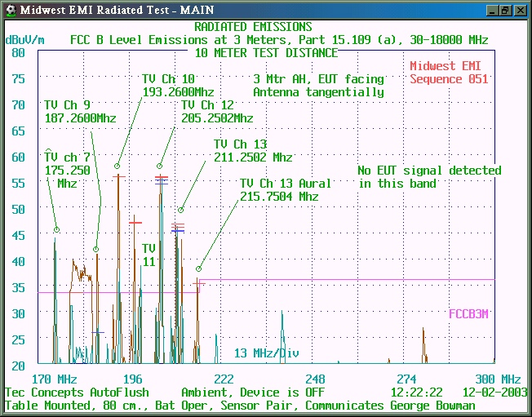Restore down the MAIN window

pyautogui.click(x=504, y=10)
